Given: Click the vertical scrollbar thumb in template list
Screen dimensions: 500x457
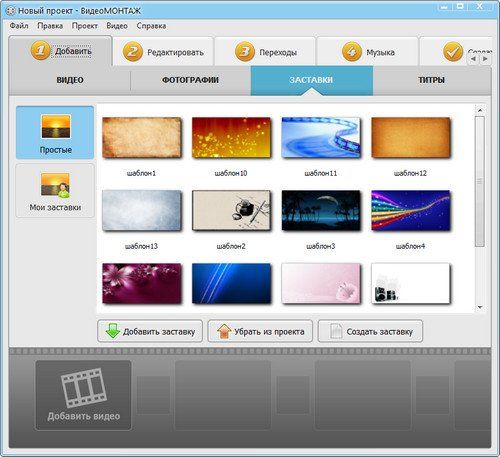Looking at the screenshot, I should [x=480, y=182].
